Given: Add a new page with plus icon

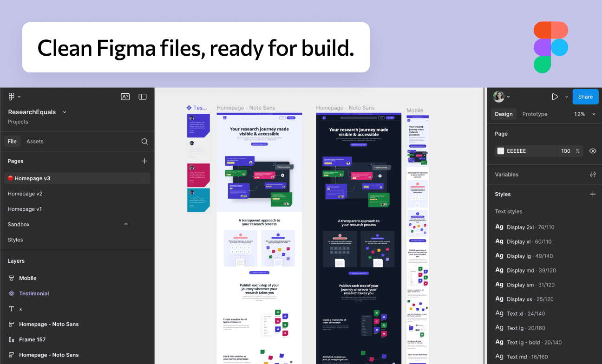Looking at the screenshot, I should click(x=144, y=161).
